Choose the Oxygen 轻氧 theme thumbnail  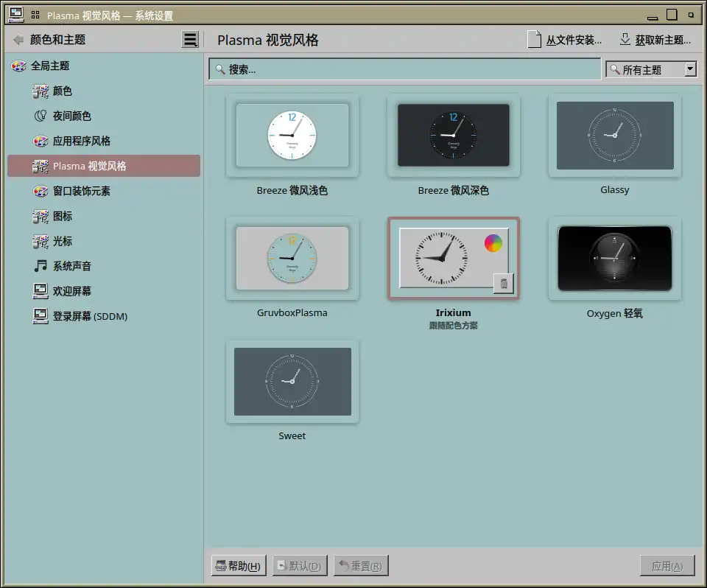pyautogui.click(x=614, y=258)
